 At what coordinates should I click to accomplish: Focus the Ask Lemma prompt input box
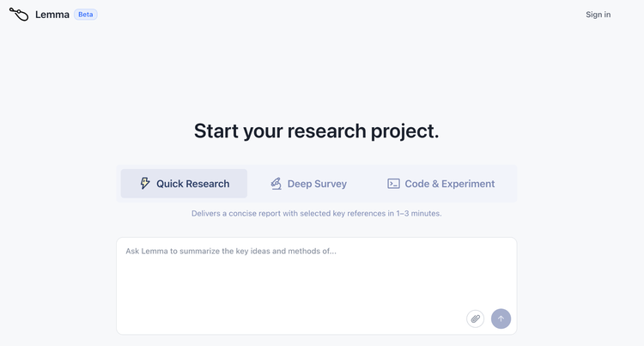click(x=316, y=275)
